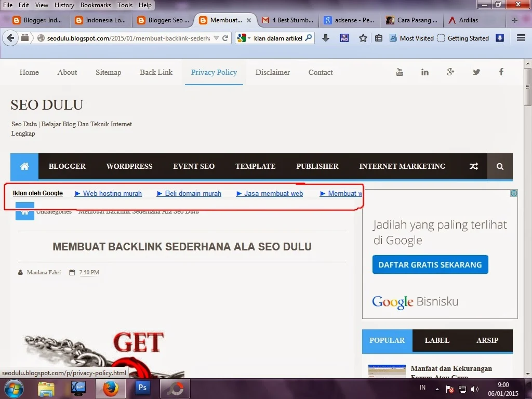Open Windows Start button
Viewport: 532px width, 399px height.
tap(14, 389)
